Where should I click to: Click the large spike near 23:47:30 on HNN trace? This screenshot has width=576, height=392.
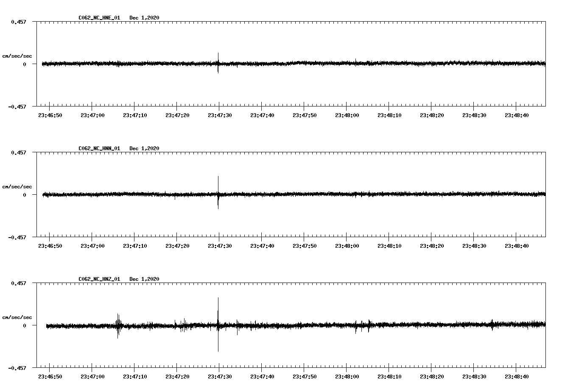point(218,193)
